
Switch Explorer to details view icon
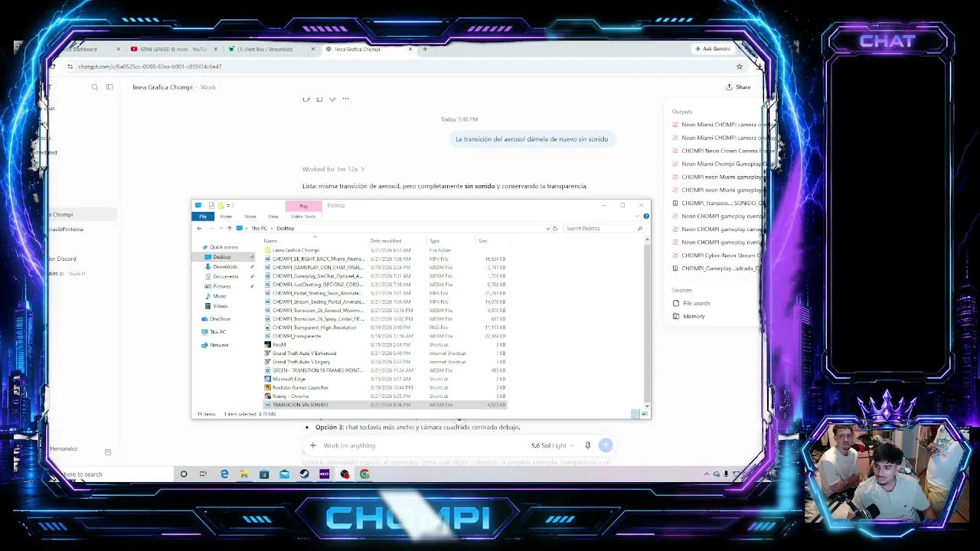[635, 414]
